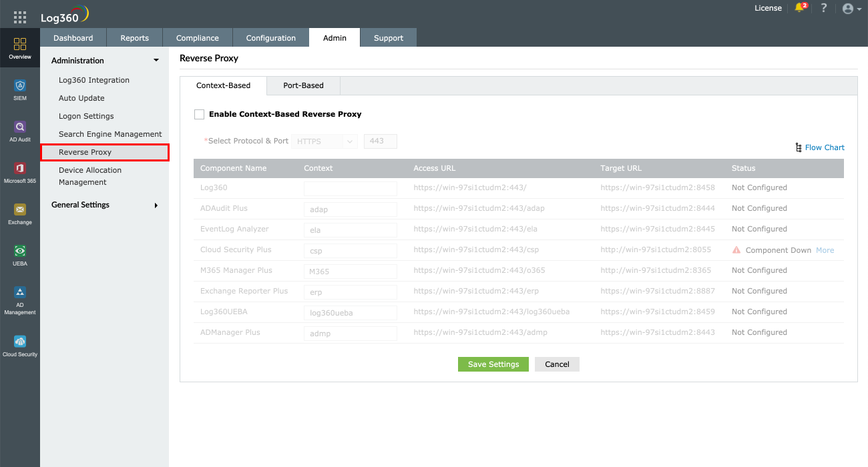
Task: Click the EventLog Analyzer component name
Action: (x=234, y=229)
